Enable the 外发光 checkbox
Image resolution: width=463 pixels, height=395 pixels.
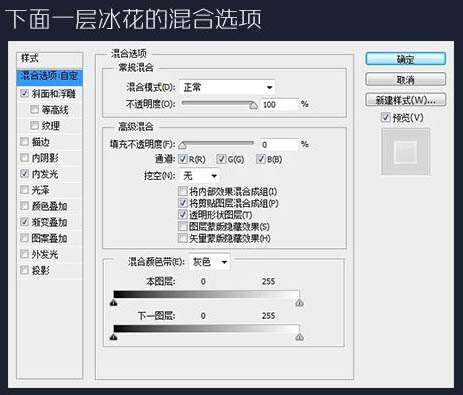[24, 254]
